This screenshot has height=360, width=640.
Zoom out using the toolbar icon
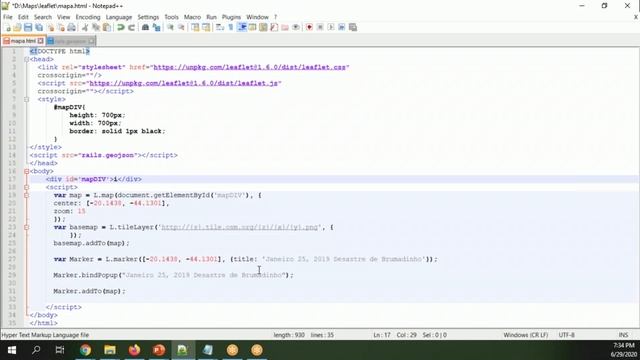pyautogui.click(x=181, y=27)
